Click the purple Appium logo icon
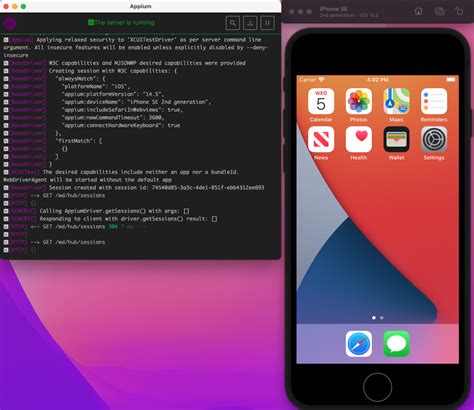The image size is (474, 410). point(10,23)
